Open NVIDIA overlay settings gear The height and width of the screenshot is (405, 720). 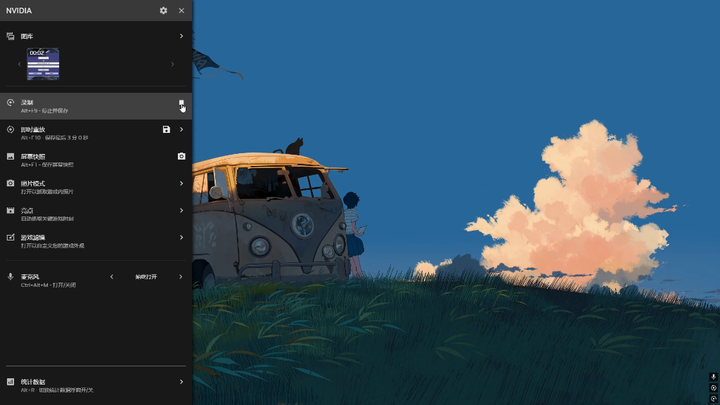(163, 11)
